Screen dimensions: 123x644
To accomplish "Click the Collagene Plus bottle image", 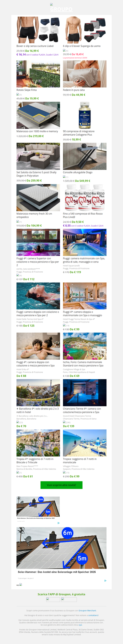I will (x=85, y=115).
